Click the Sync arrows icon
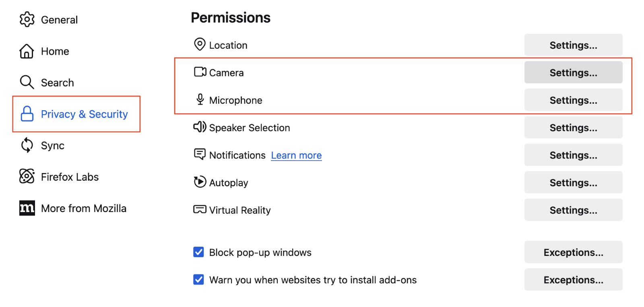Screen dimensions: 644x307 27,145
